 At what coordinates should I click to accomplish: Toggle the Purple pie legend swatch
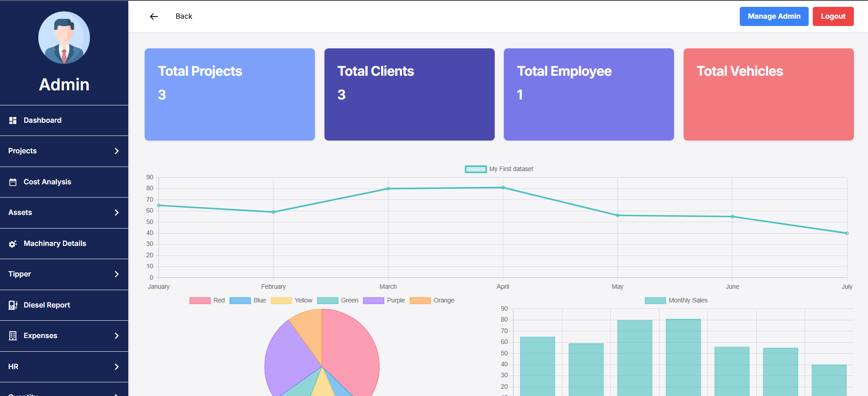tap(374, 301)
